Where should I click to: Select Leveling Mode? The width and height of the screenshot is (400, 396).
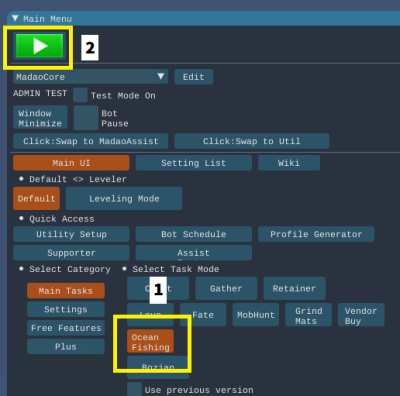pos(124,198)
